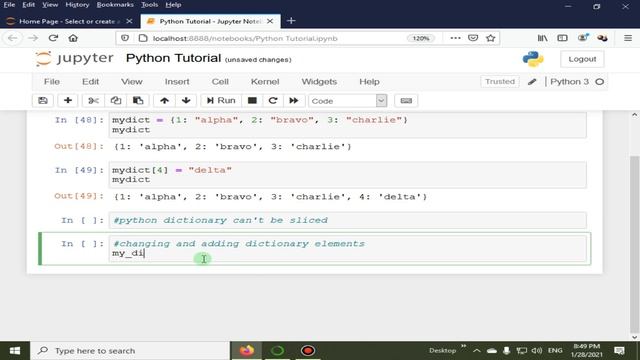Image resolution: width=640 pixels, height=360 pixels.
Task: Restart kernel and run all cells
Action: pyautogui.click(x=294, y=101)
